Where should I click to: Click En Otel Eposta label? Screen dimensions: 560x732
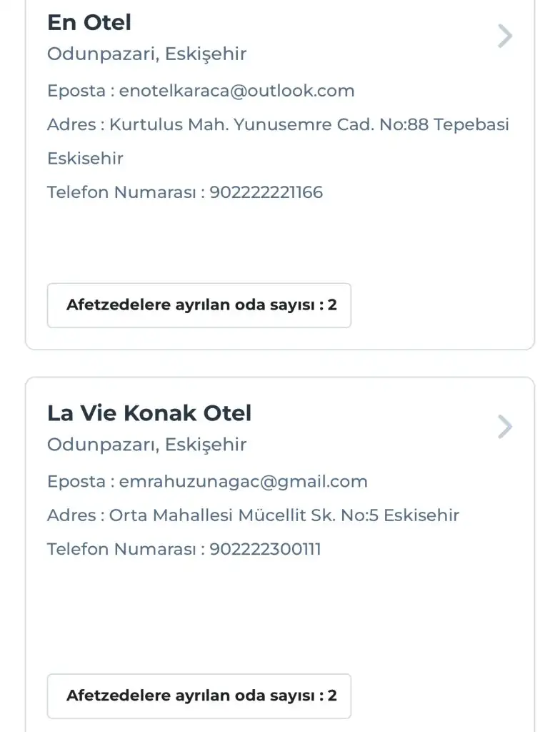pos(76,91)
